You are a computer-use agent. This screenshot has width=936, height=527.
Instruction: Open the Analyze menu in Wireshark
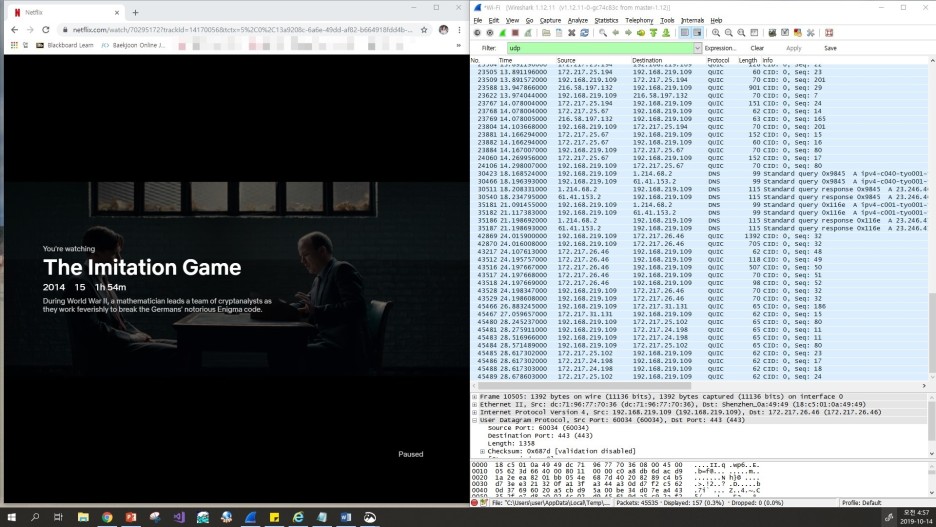pos(577,20)
